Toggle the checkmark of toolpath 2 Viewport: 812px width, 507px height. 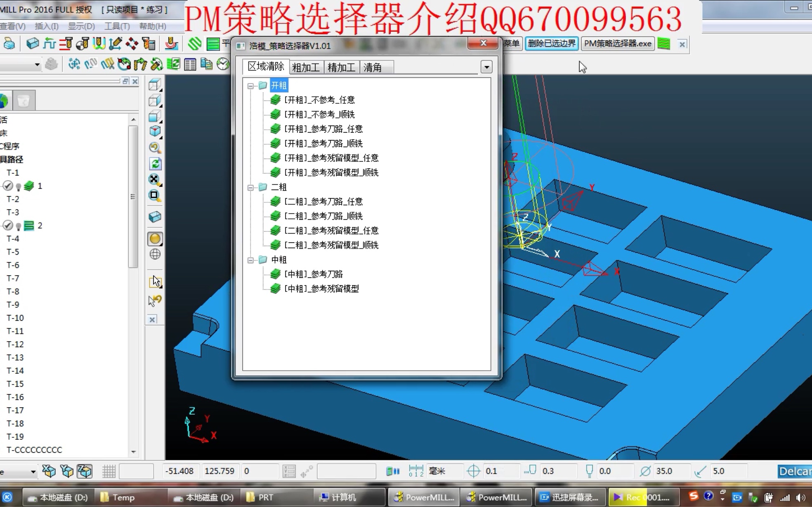point(8,225)
